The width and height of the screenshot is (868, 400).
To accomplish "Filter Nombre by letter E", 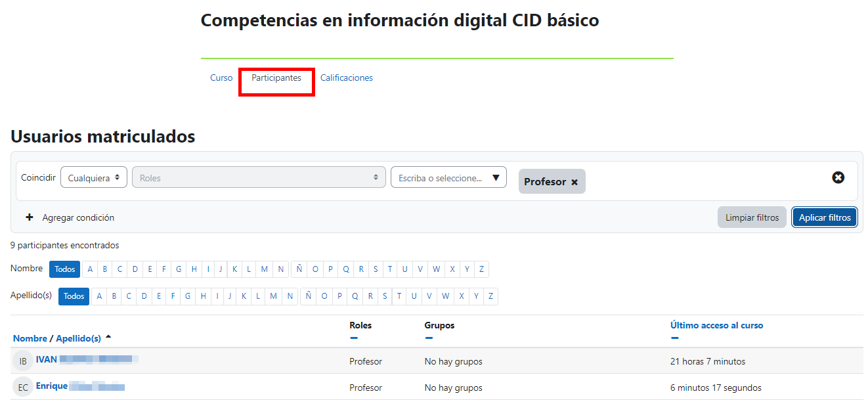I will (x=150, y=269).
